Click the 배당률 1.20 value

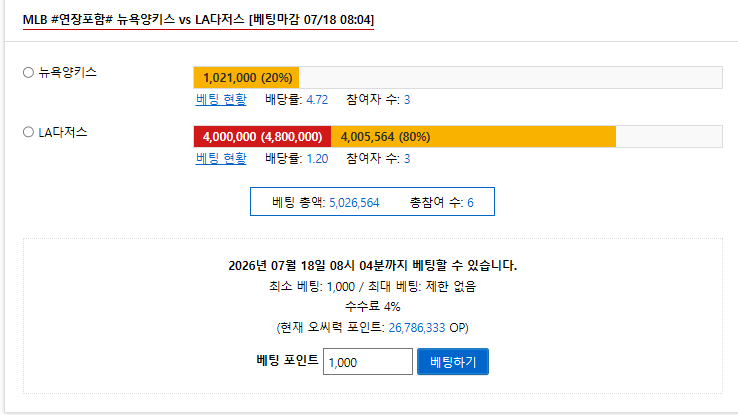(317, 159)
